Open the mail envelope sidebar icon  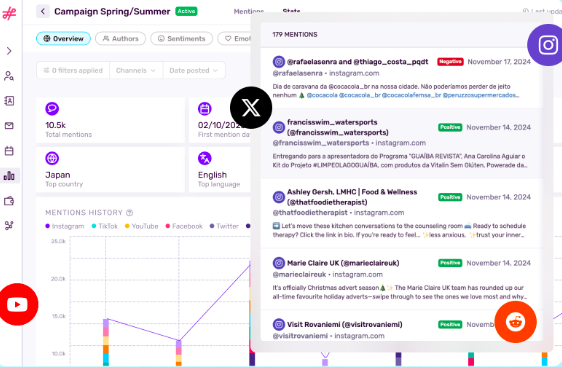point(9,126)
